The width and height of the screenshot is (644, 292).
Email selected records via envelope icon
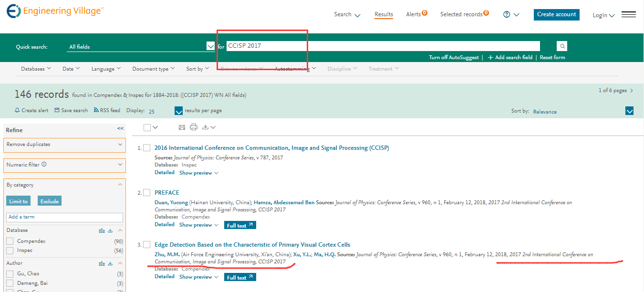[182, 127]
